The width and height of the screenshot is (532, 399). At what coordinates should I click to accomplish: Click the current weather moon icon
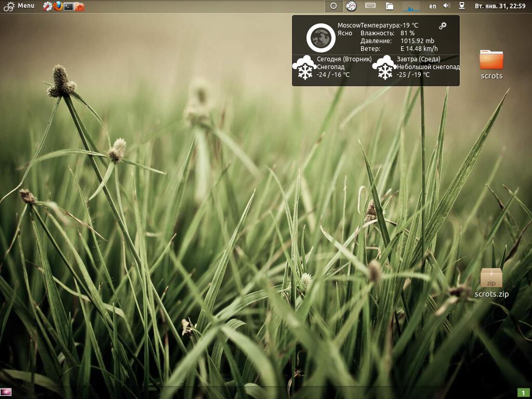pyautogui.click(x=321, y=37)
